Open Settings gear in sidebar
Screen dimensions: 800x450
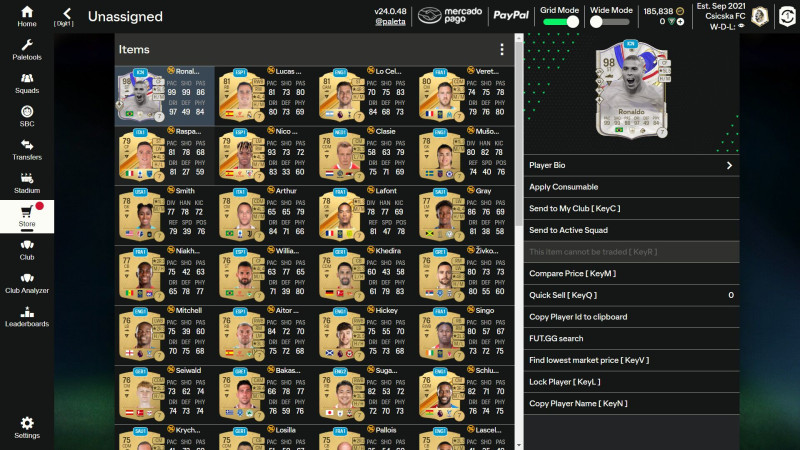click(x=27, y=423)
